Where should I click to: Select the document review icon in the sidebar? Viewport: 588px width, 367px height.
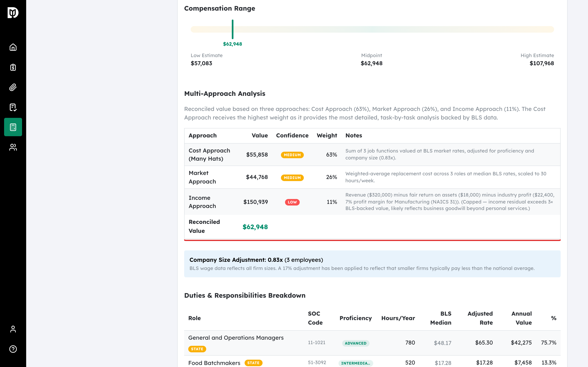tap(13, 107)
